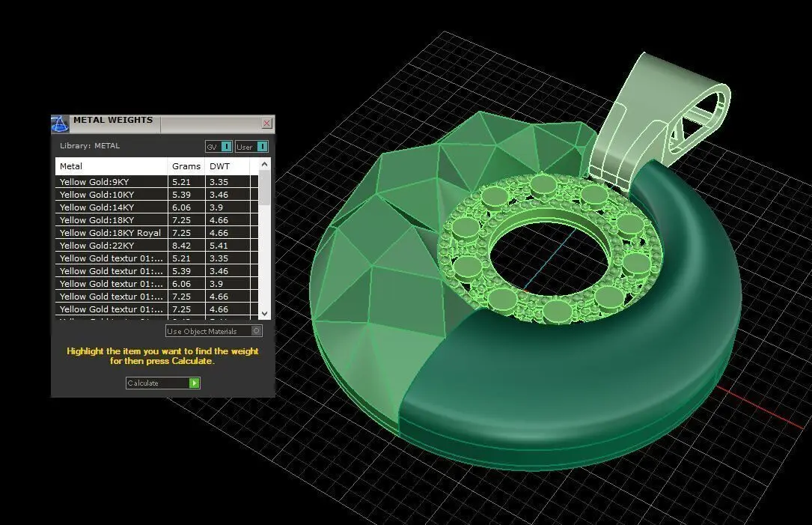Viewport: 812px width, 525px height.
Task: Select Yellow Gold textur 01 row weighing 6.06 grams
Action: pos(157,284)
